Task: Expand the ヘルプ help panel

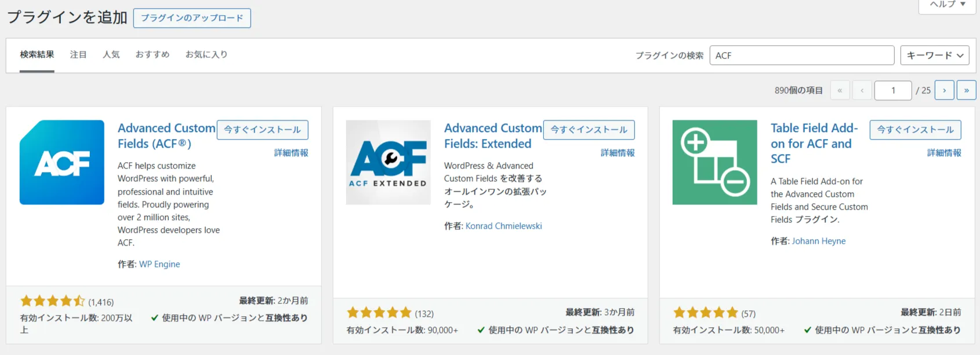Action: [948, 5]
